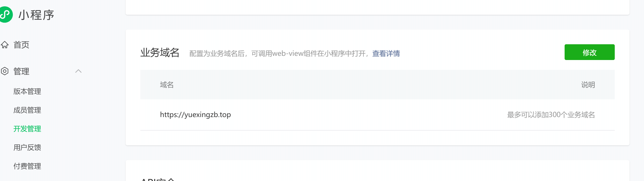
Task: Collapse the 管理 section chevron
Action: (78, 71)
